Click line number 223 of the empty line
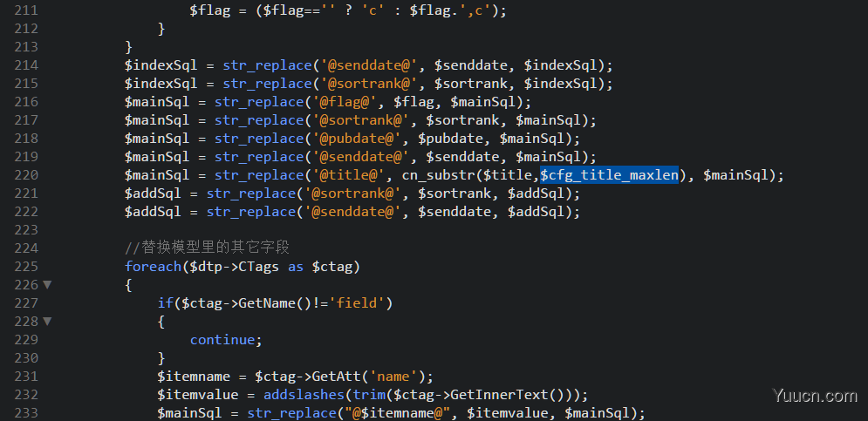The width and height of the screenshot is (868, 421). [26, 229]
